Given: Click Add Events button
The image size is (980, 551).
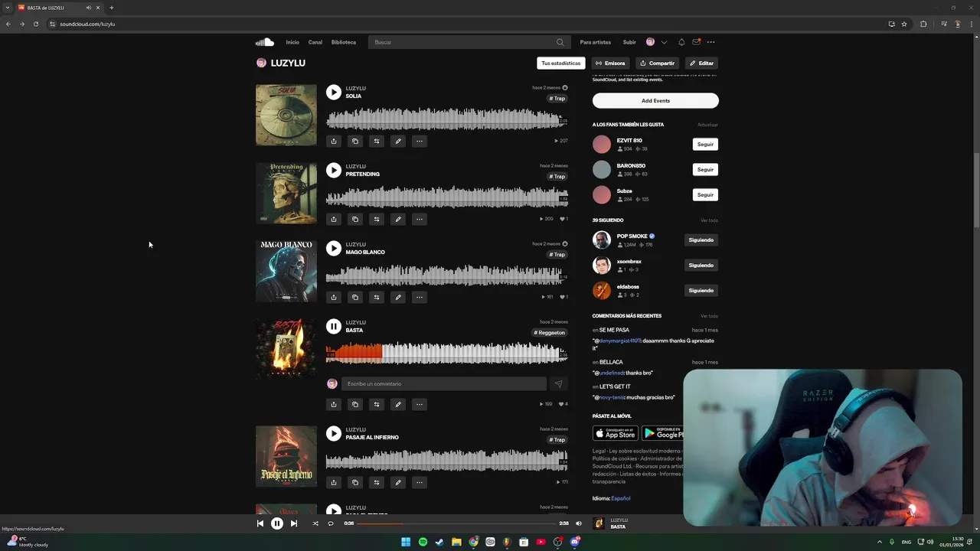Looking at the screenshot, I should (x=655, y=101).
